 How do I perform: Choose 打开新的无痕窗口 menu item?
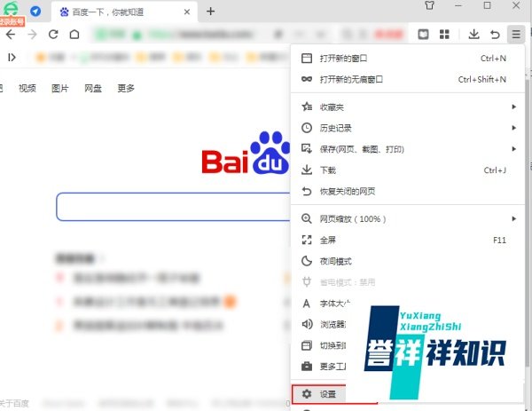tap(408, 80)
